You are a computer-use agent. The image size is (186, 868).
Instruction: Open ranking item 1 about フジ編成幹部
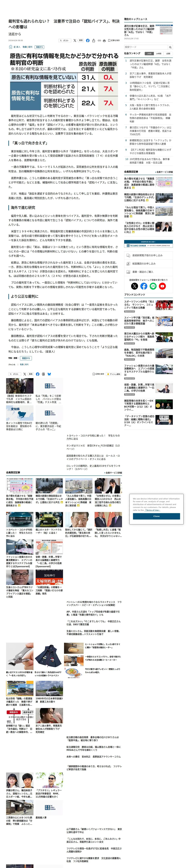[150, 64]
